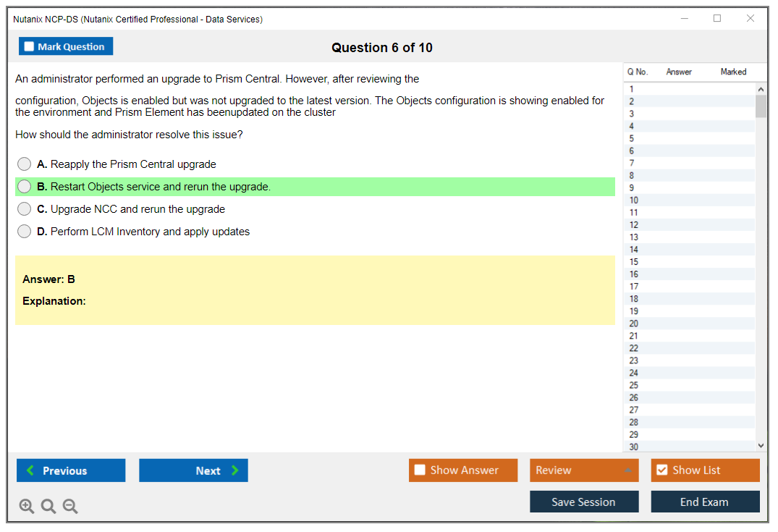Enable the Show Answer checkbox
This screenshot has height=532, width=778.
coord(420,470)
